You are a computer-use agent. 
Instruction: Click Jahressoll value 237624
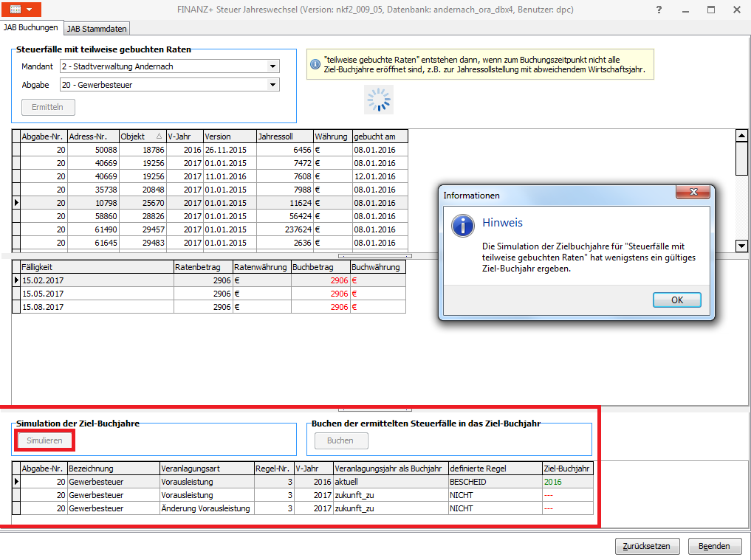tap(285, 229)
